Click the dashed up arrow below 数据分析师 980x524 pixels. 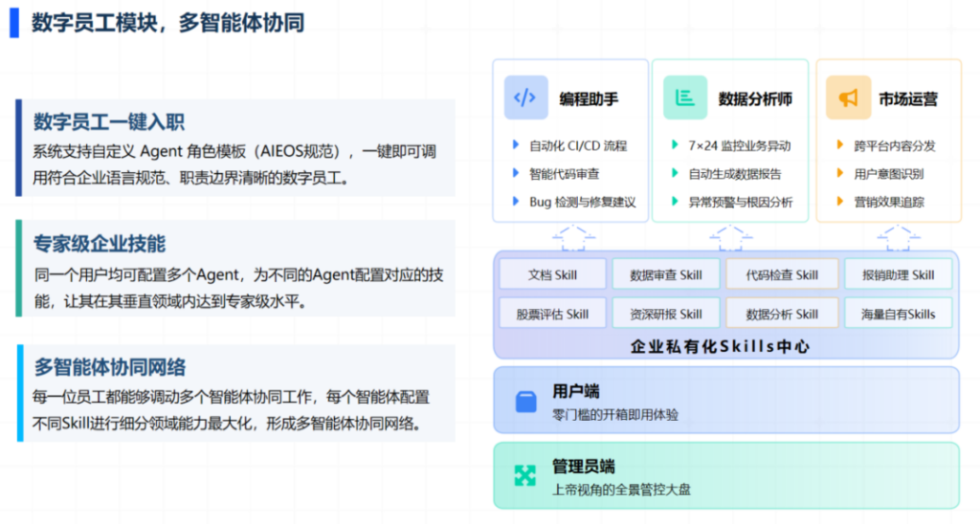pos(731,235)
